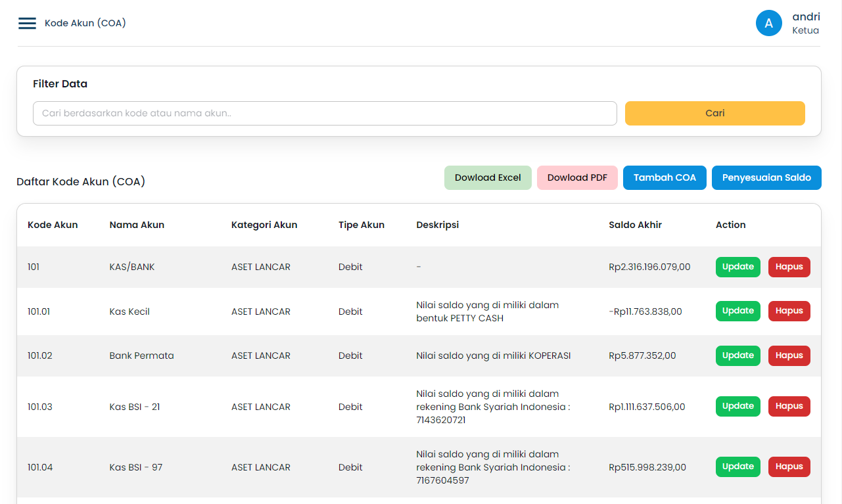Delete the Bank Permata account

click(789, 355)
